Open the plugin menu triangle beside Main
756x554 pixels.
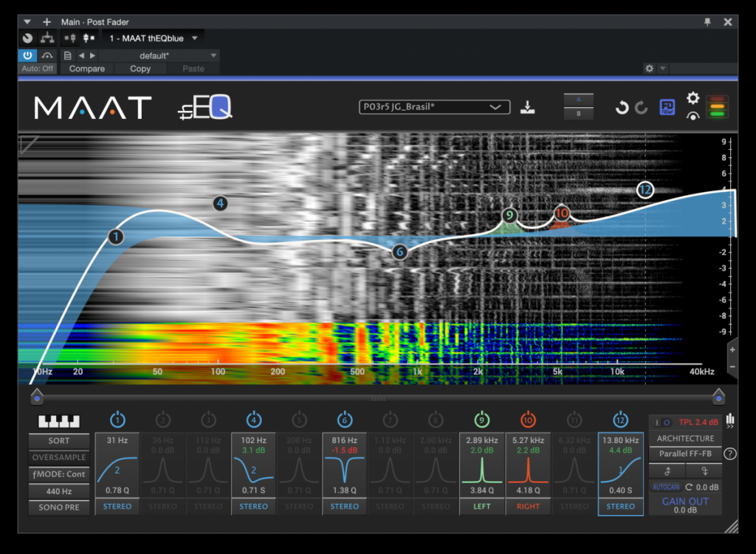click(x=27, y=21)
